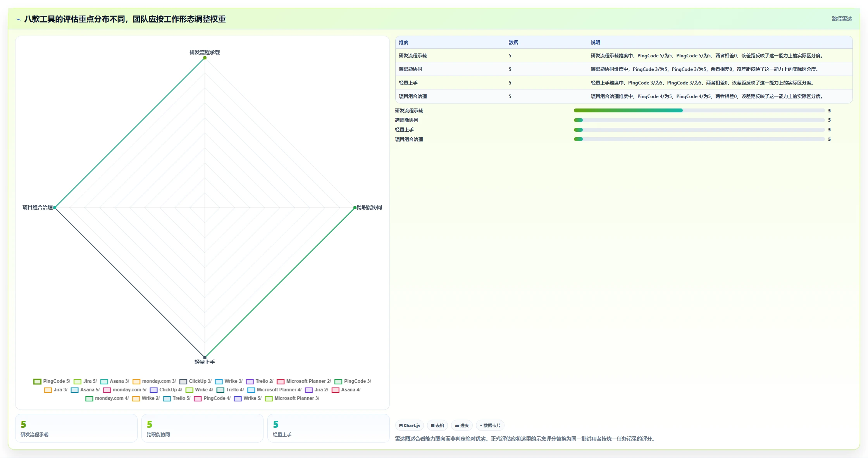Hide the monday.com 3/ legend series
Viewport: 868px width, 458px height.
[154, 381]
